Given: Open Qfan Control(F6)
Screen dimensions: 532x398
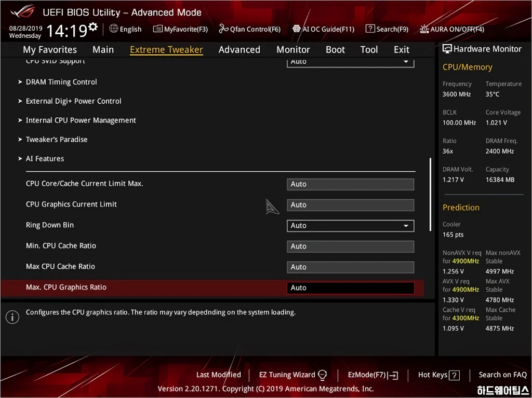Looking at the screenshot, I should (x=250, y=29).
